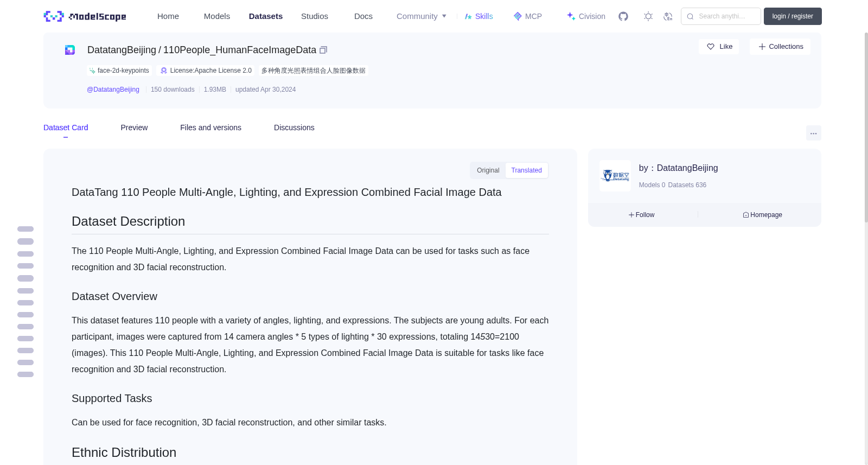Open the three-dot more options button
Screen dimensions: 868x465
[813, 133]
